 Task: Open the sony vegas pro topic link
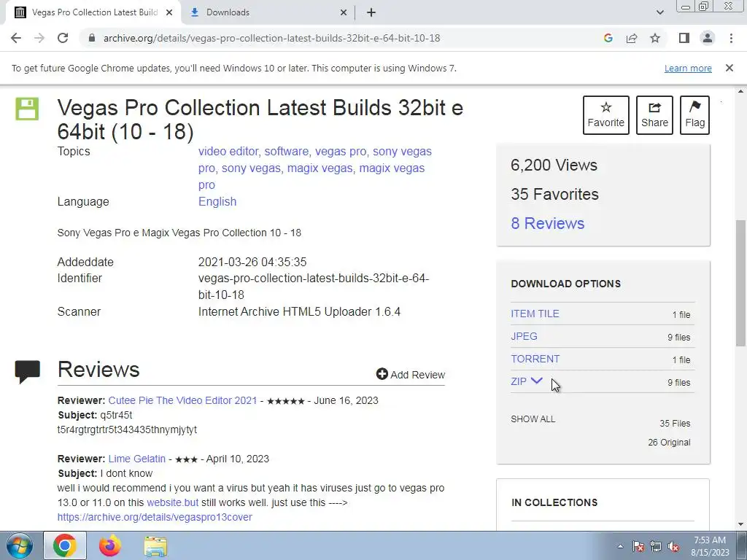[402, 152]
